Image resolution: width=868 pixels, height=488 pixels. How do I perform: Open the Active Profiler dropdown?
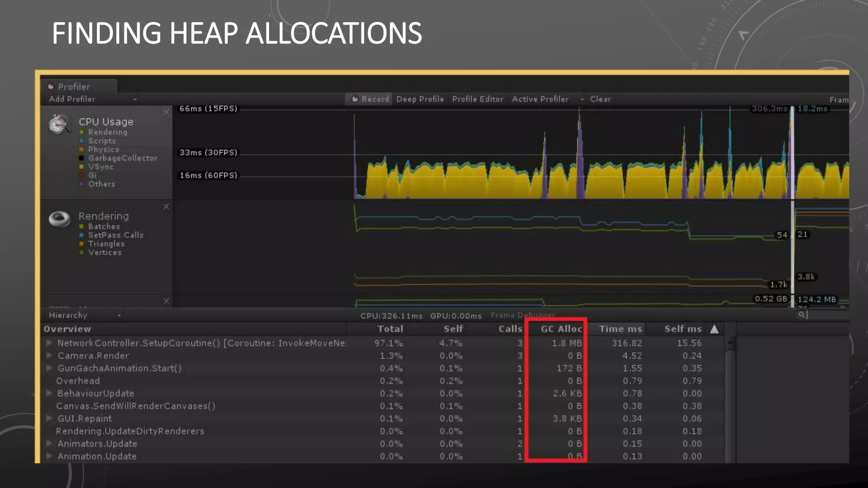click(548, 99)
